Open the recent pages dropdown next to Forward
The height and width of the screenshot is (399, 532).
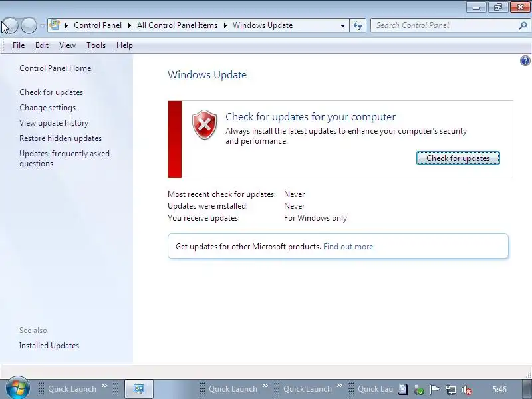[x=42, y=25]
